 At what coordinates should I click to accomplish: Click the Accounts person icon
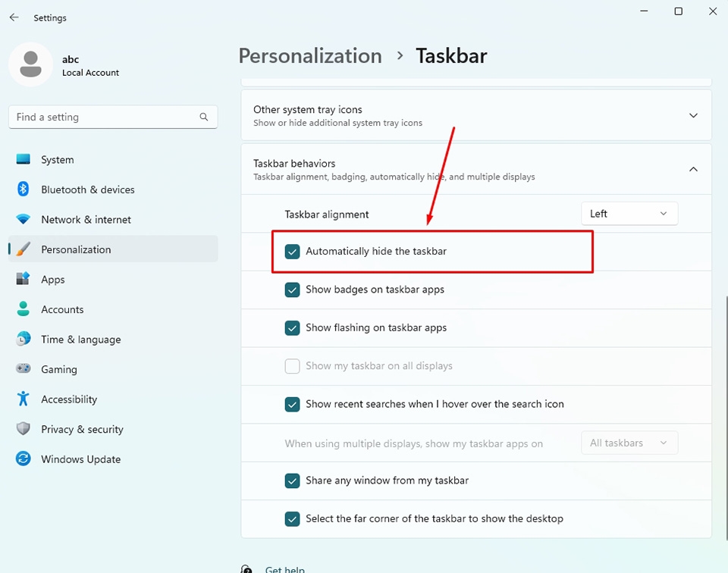(24, 309)
